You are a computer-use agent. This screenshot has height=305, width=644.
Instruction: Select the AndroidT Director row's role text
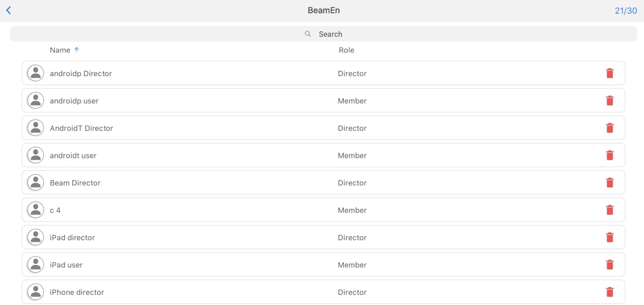pyautogui.click(x=352, y=128)
